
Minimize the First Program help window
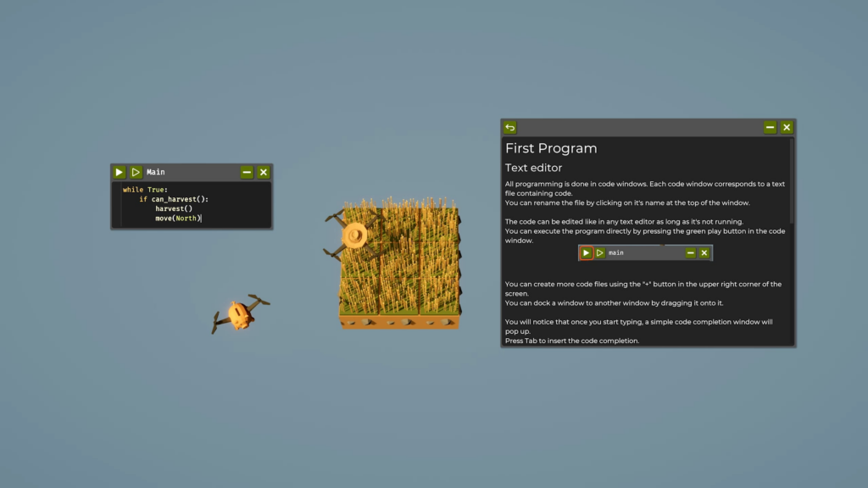click(x=770, y=127)
